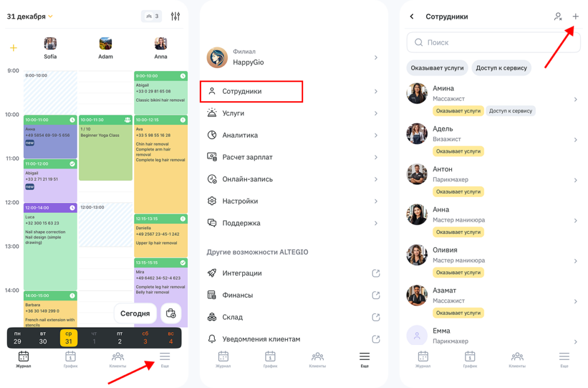Click the Поиск search field
Image resolution: width=588 pixels, height=388 pixels.
tap(493, 43)
